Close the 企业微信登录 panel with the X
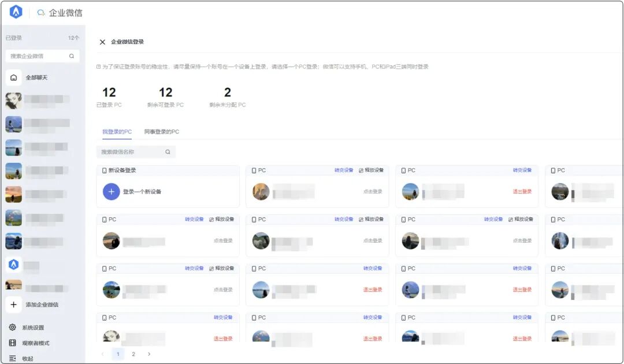The width and height of the screenshot is (624, 364). pyautogui.click(x=102, y=42)
